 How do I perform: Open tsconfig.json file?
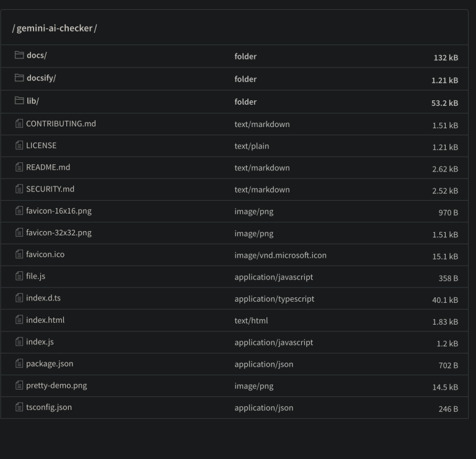[x=49, y=408]
